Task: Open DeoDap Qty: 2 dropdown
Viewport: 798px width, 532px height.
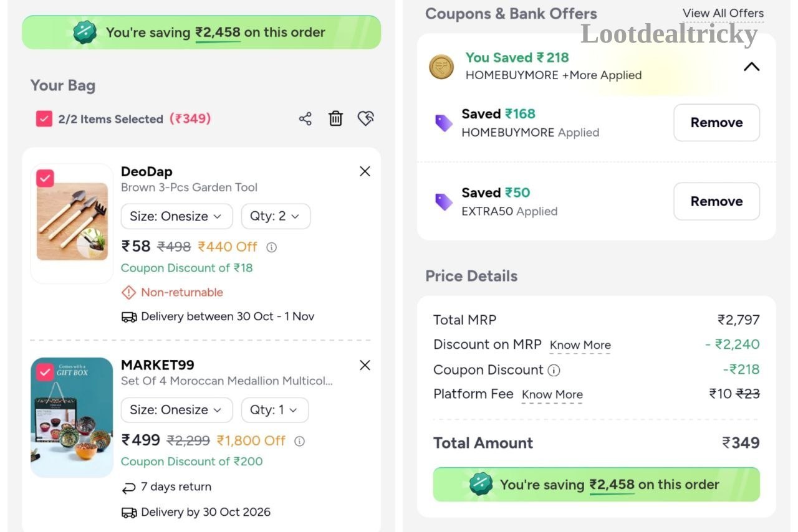Action: [276, 216]
